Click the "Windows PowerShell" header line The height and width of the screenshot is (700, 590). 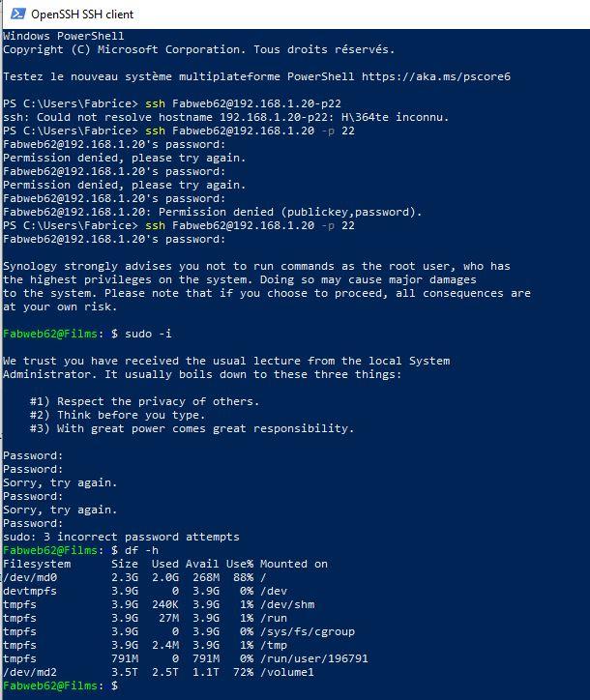tap(57, 36)
